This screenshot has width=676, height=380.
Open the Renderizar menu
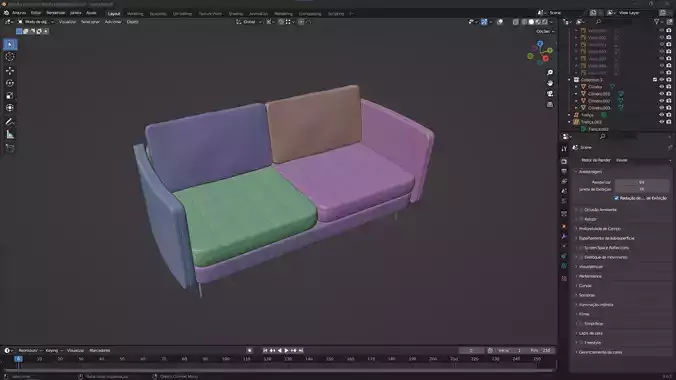(56, 13)
